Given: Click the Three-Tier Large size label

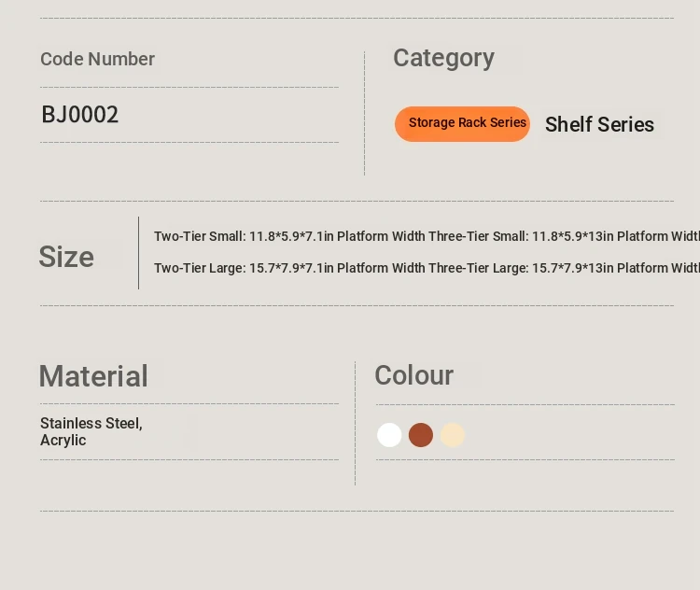Looking at the screenshot, I should click(x=477, y=269).
